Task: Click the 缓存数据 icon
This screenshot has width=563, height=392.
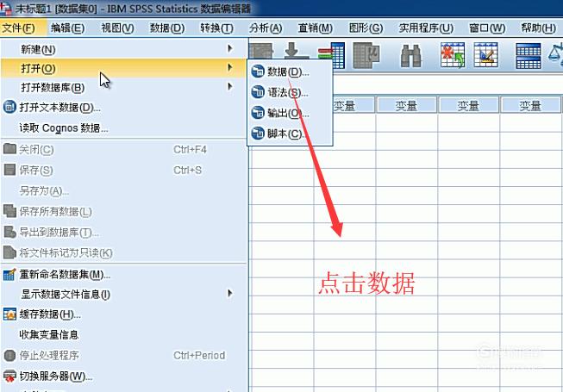Action: (x=9, y=314)
